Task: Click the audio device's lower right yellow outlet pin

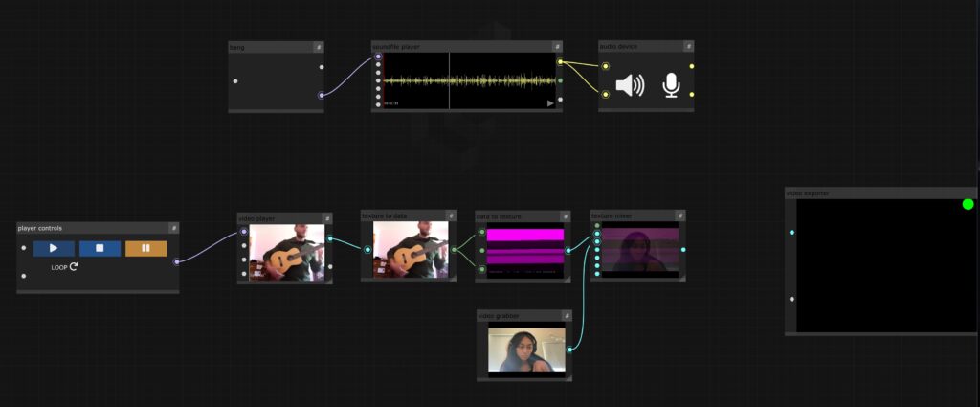Action: pos(691,95)
